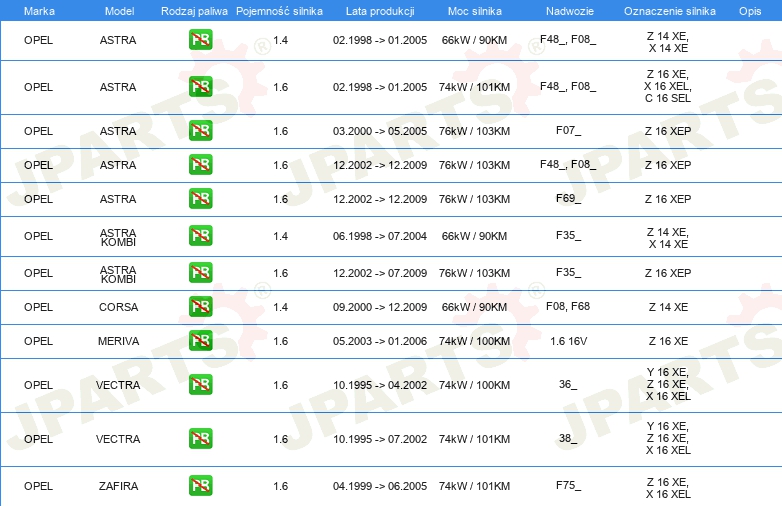Select the ZAFIRA model cell

118,486
